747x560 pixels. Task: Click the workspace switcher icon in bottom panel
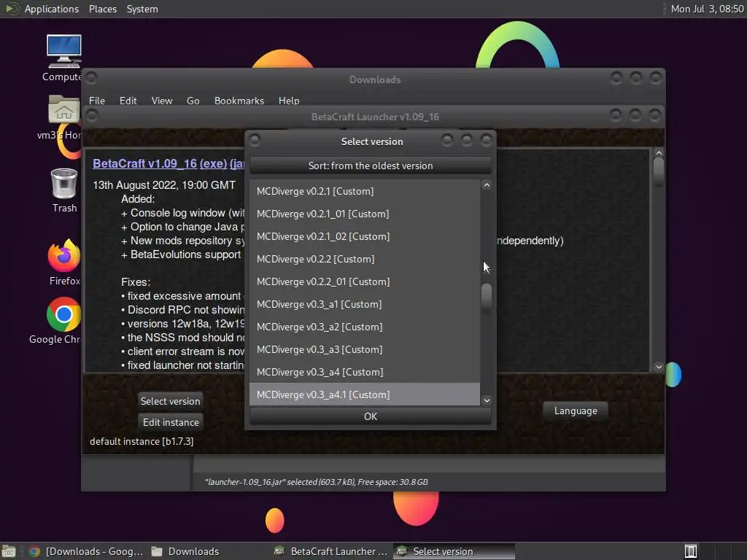pos(691,551)
